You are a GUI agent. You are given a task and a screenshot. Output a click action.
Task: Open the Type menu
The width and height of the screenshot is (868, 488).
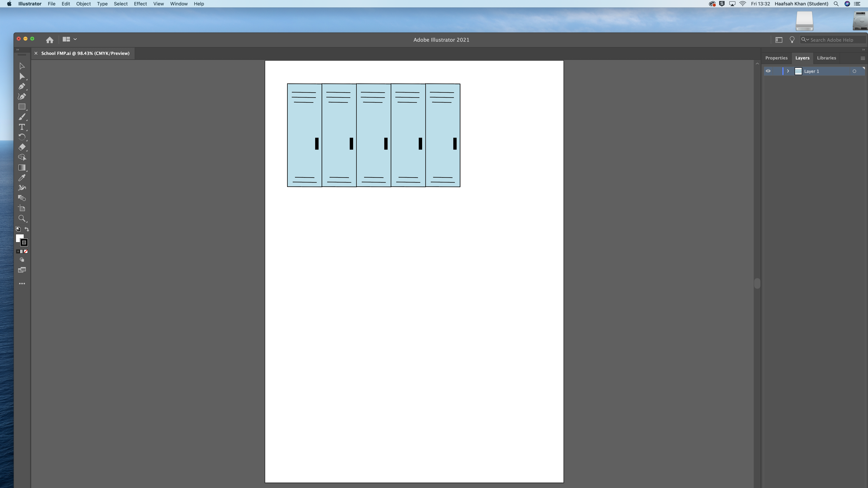102,4
